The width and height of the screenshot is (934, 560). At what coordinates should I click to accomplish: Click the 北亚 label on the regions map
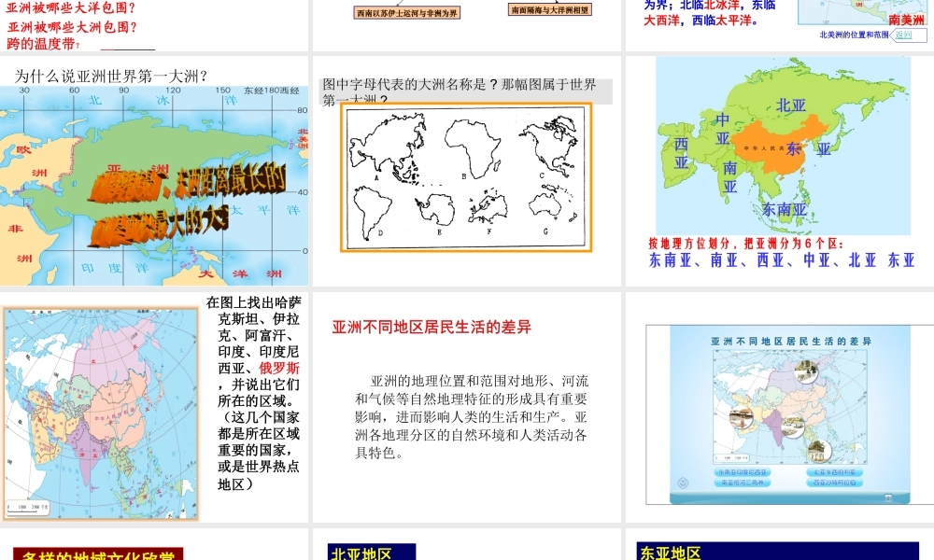point(790,105)
